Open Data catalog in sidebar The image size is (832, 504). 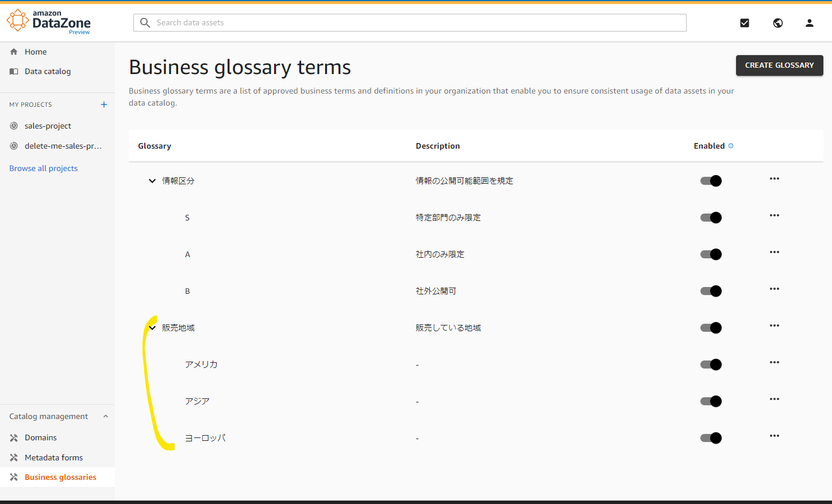pos(48,71)
